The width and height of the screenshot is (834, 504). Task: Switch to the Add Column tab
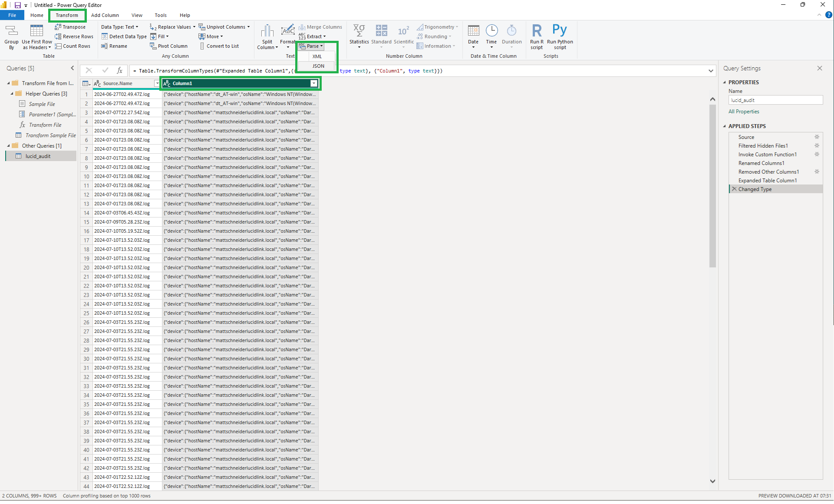(105, 15)
